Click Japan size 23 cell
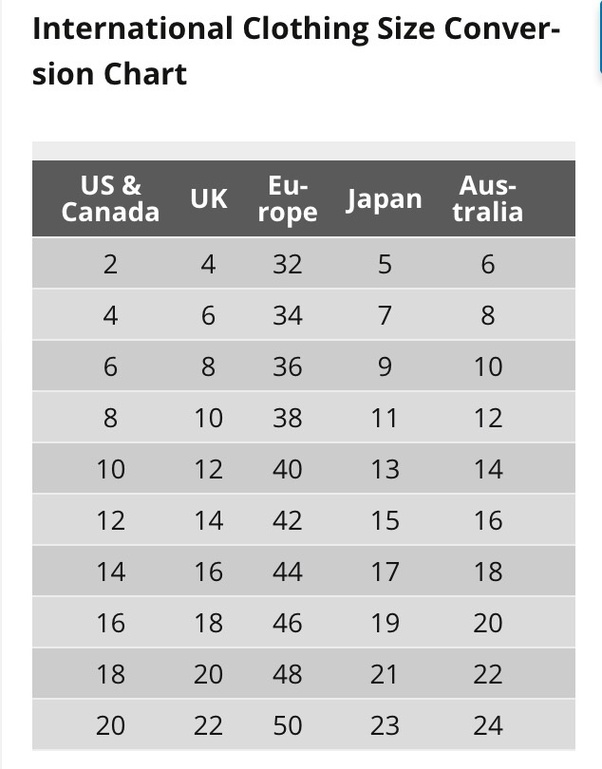 (x=385, y=725)
